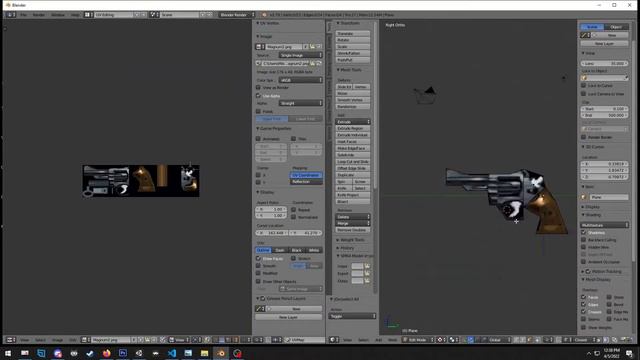Click the 3D viewport editor type icon

(x=334, y=340)
